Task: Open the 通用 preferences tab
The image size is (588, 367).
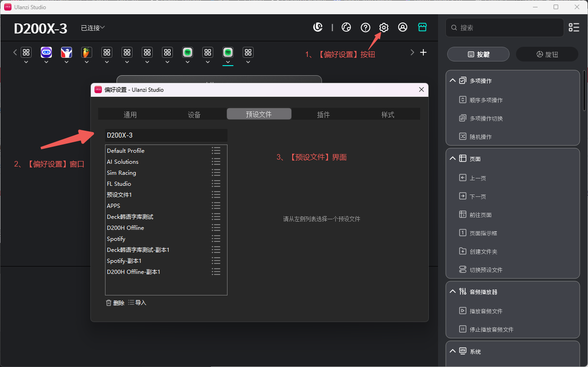Action: click(x=130, y=115)
